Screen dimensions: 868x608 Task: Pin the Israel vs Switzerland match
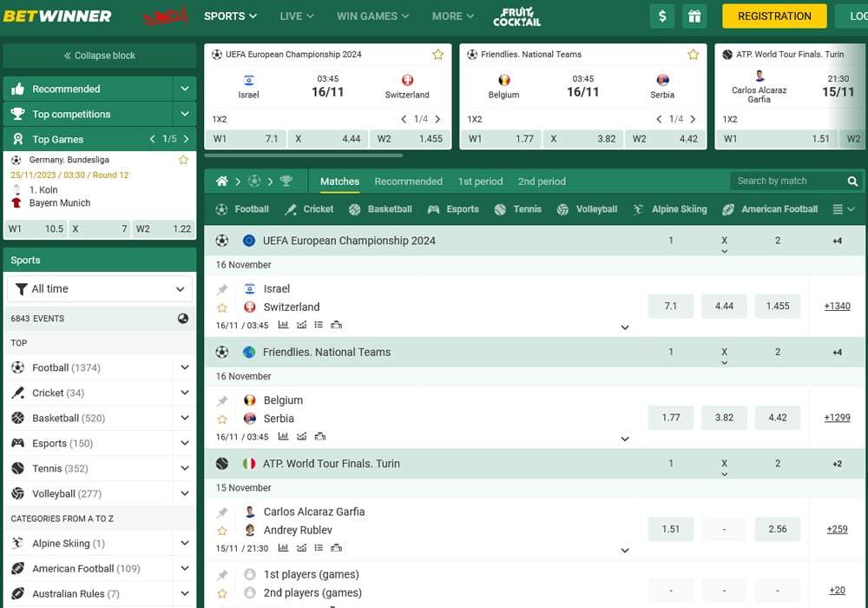pos(222,289)
